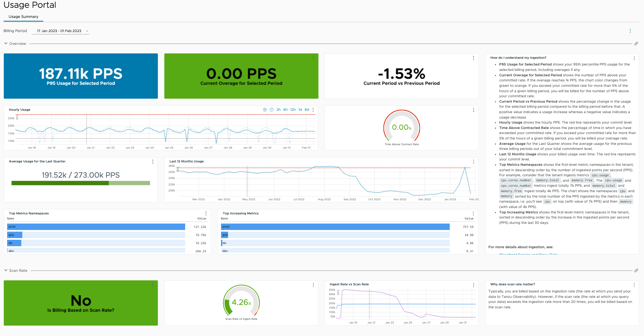Set Hourly Usage time window to 6h
The width and height of the screenshot is (644, 336).
click(x=286, y=110)
